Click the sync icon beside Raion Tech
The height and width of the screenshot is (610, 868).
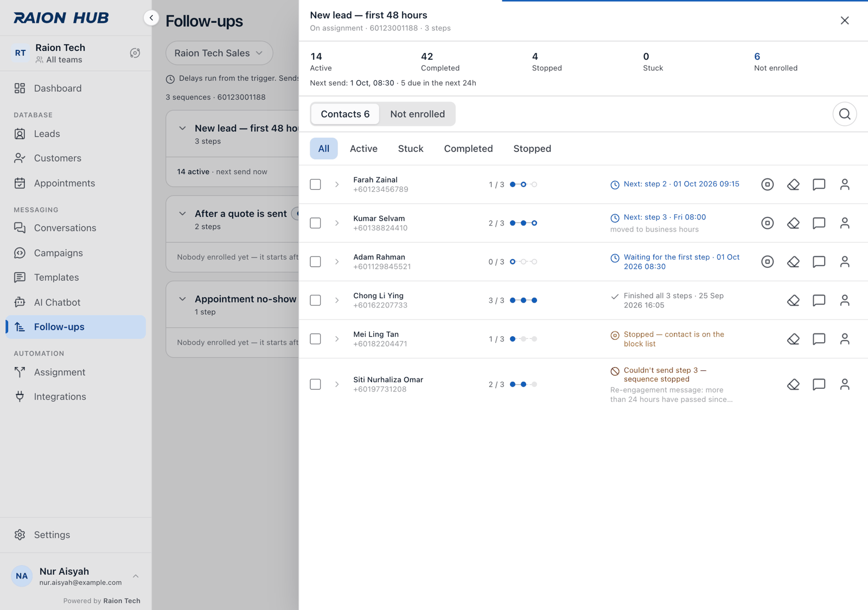click(135, 53)
